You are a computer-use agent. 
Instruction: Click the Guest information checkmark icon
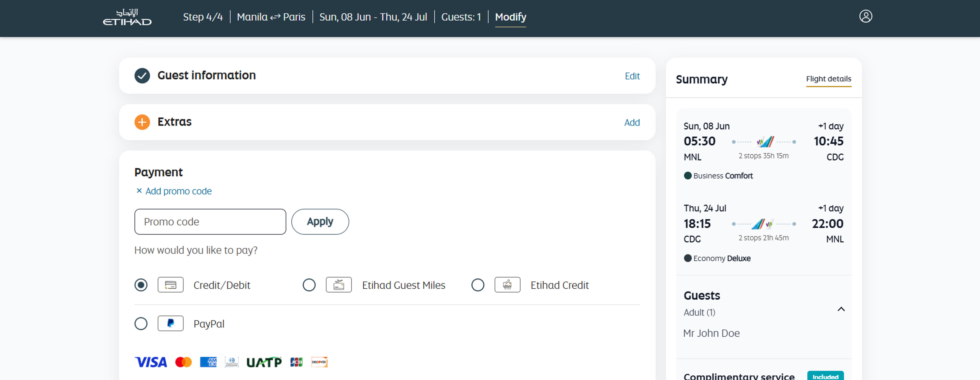(x=142, y=76)
